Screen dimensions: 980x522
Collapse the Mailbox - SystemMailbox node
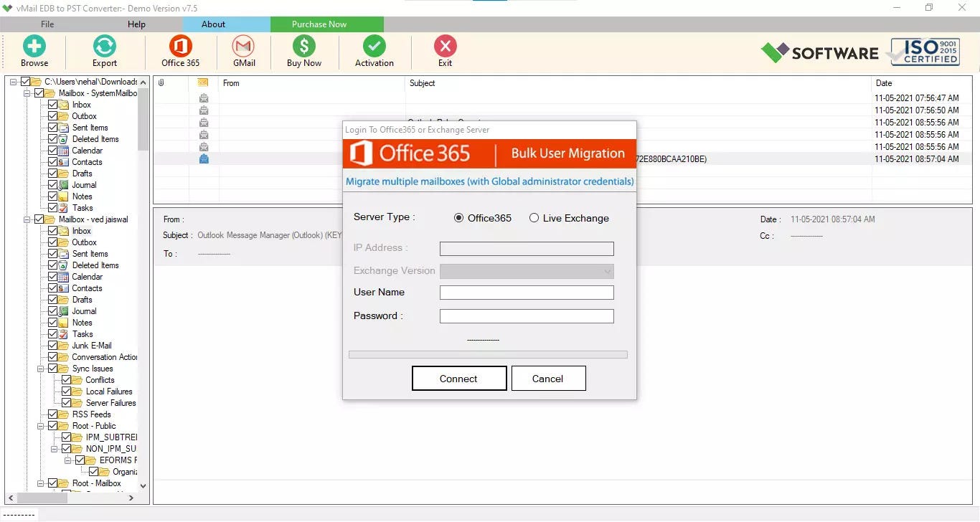(x=27, y=93)
